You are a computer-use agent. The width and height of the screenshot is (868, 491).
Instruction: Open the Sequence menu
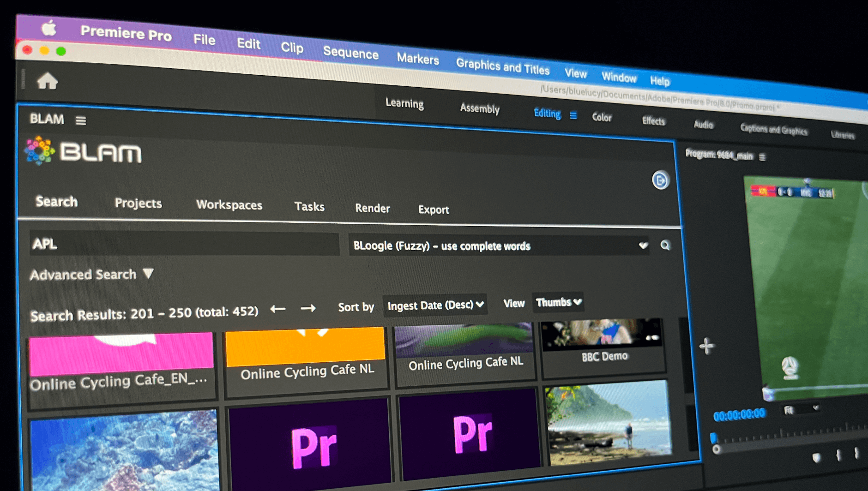pyautogui.click(x=350, y=53)
